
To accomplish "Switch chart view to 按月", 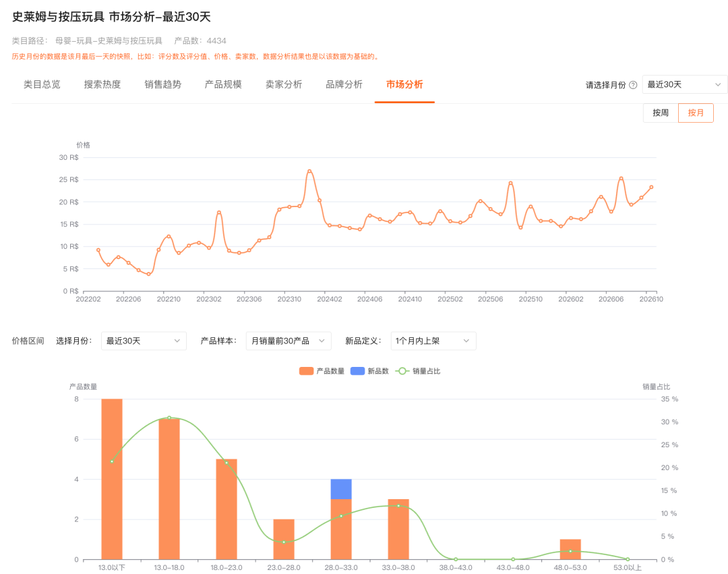I will point(696,113).
